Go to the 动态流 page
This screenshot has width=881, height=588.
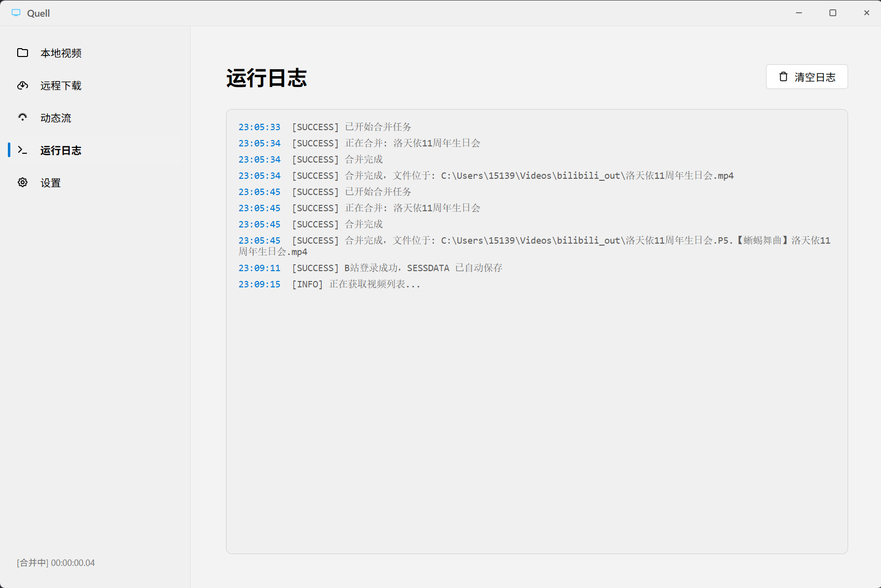point(56,118)
